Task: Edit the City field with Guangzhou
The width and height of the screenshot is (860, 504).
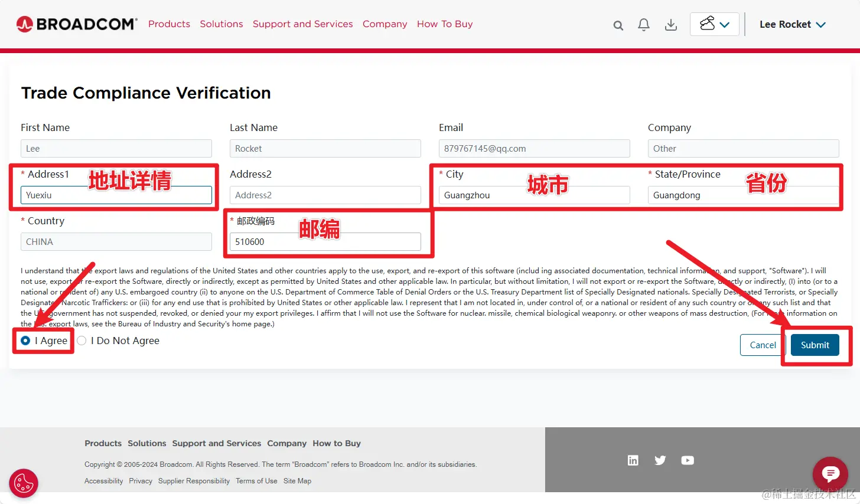Action: (x=535, y=195)
